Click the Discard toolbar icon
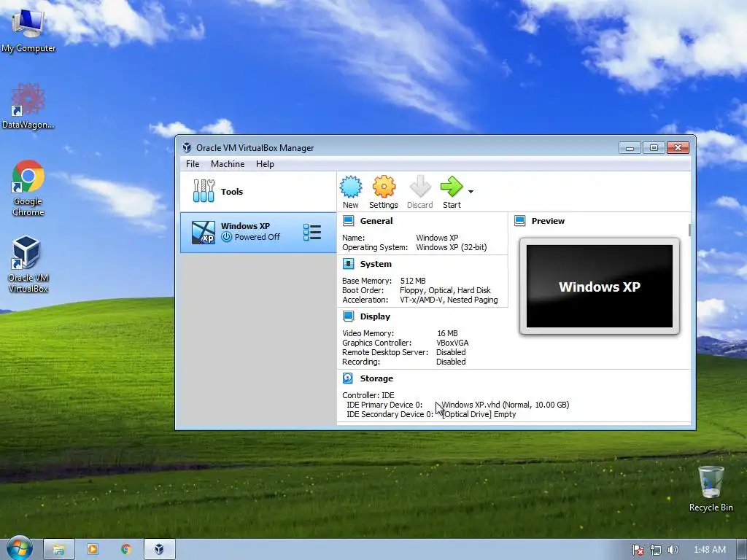The image size is (747, 560). 420,187
